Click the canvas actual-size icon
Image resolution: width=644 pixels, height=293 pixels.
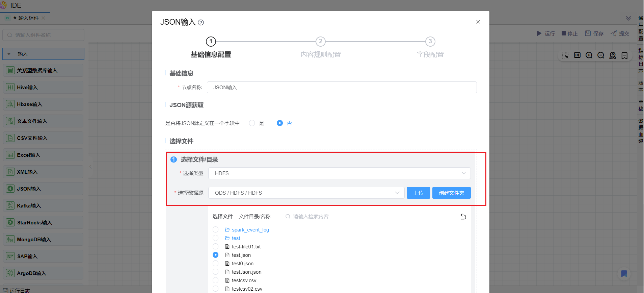click(577, 55)
